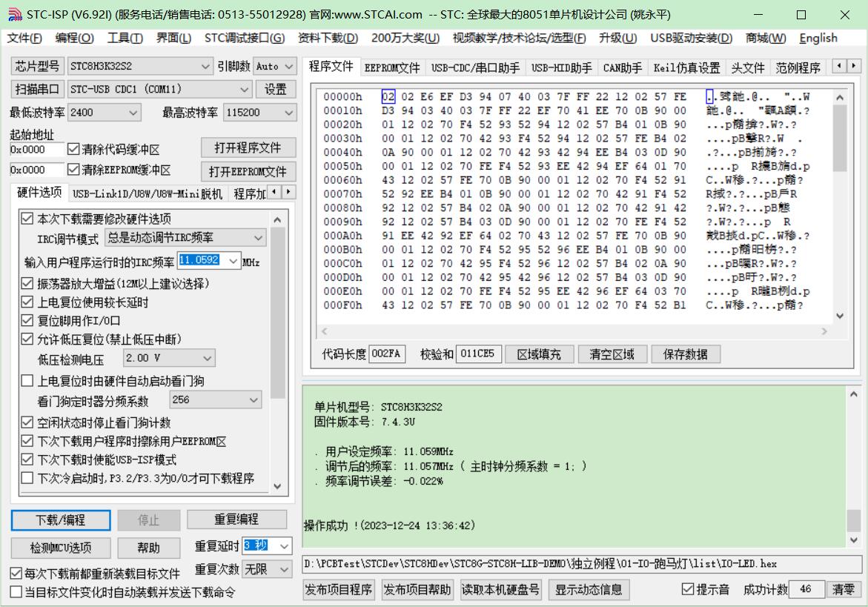Click 打开EEPROM文件 button
Viewport: 868px width, 607px height.
248,172
